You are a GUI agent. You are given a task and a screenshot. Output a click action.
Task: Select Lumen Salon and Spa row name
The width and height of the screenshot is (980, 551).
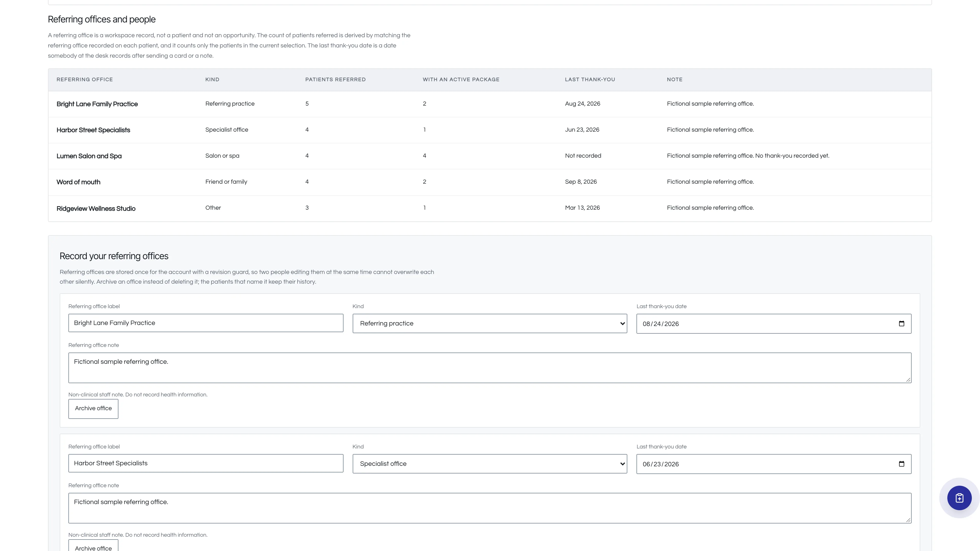[89, 156]
